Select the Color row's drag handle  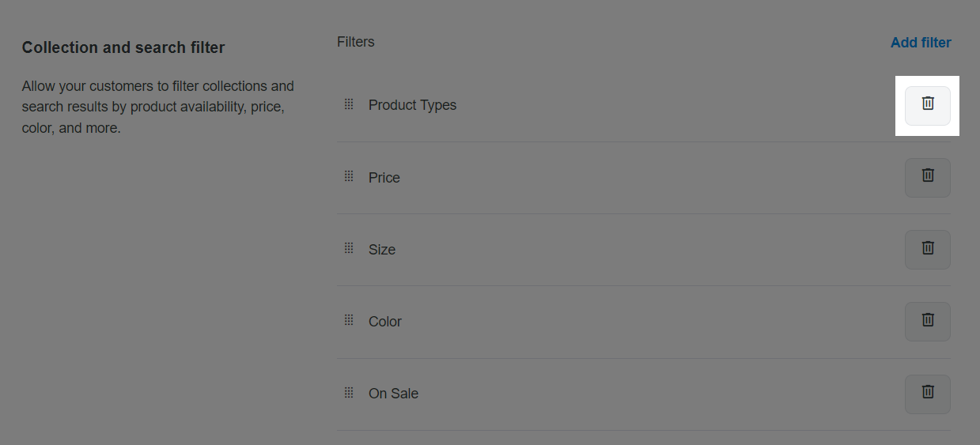[x=349, y=320]
